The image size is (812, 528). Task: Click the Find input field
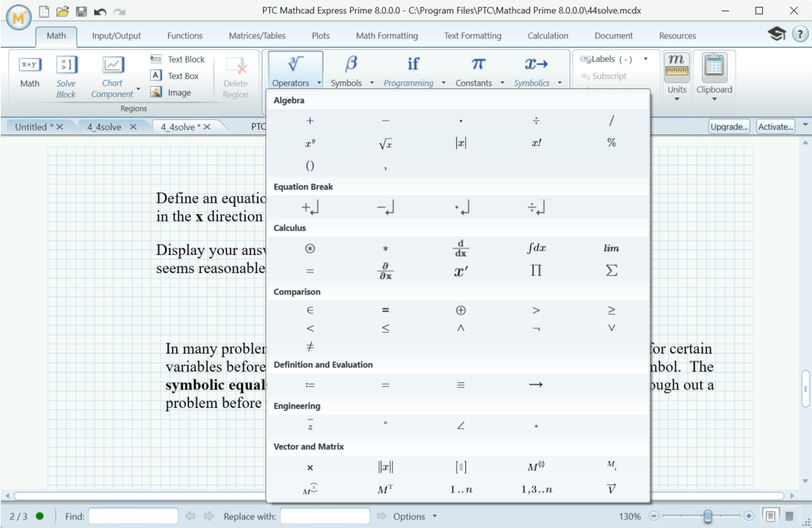pyautogui.click(x=133, y=516)
